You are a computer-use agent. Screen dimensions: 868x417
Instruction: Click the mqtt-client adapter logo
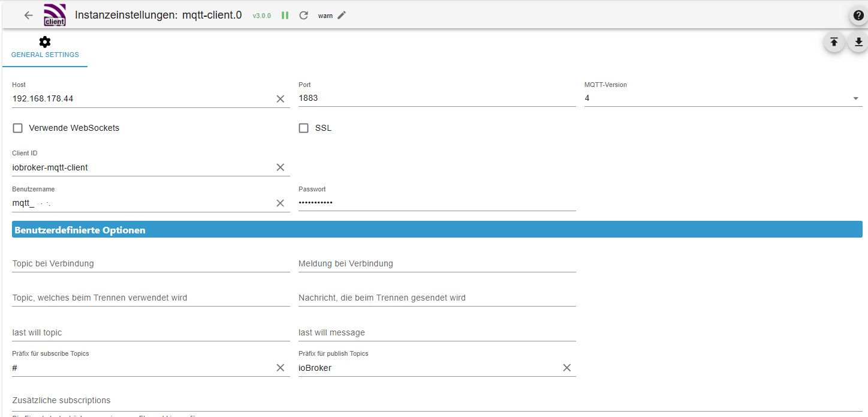[55, 15]
